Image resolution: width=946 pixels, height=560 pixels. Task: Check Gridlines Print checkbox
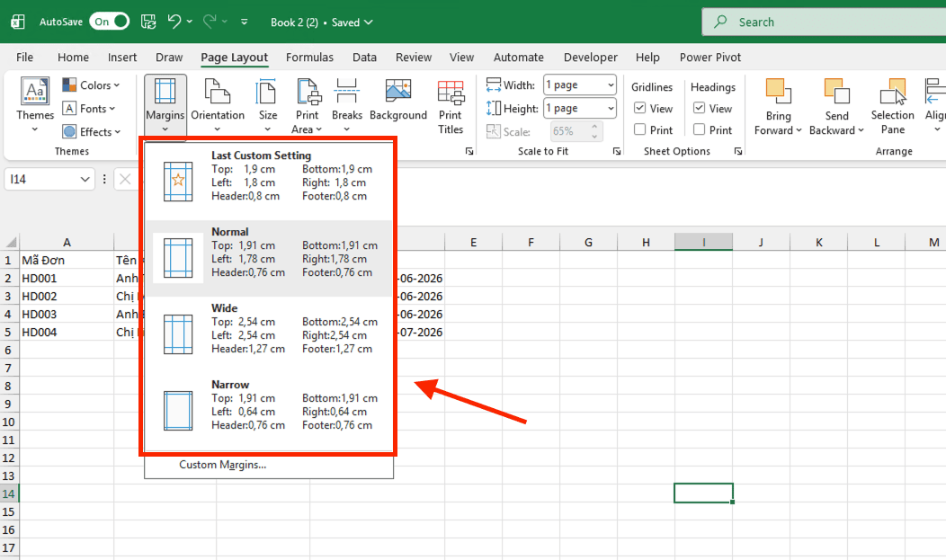click(x=639, y=129)
